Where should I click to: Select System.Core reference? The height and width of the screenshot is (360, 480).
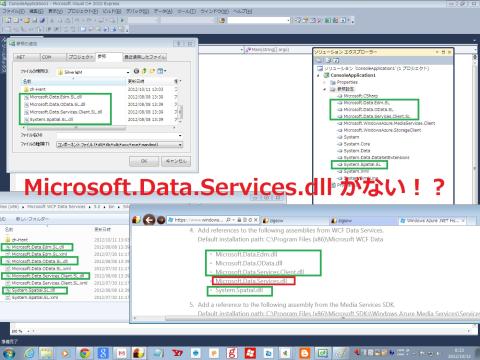click(x=354, y=144)
